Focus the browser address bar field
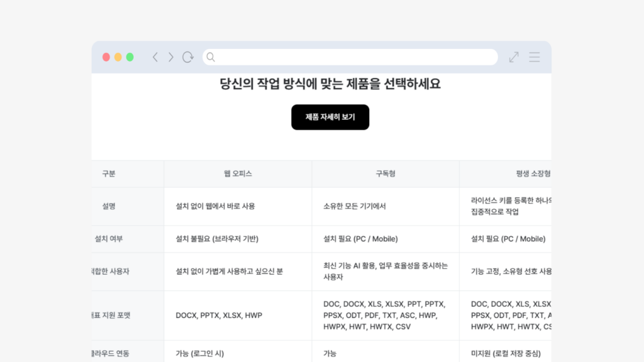The height and width of the screenshot is (362, 644). (x=350, y=57)
